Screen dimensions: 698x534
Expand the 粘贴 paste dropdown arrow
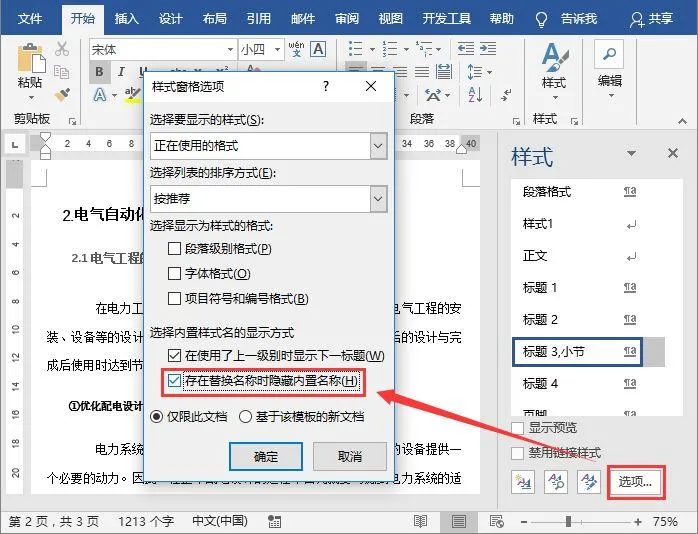[31, 97]
